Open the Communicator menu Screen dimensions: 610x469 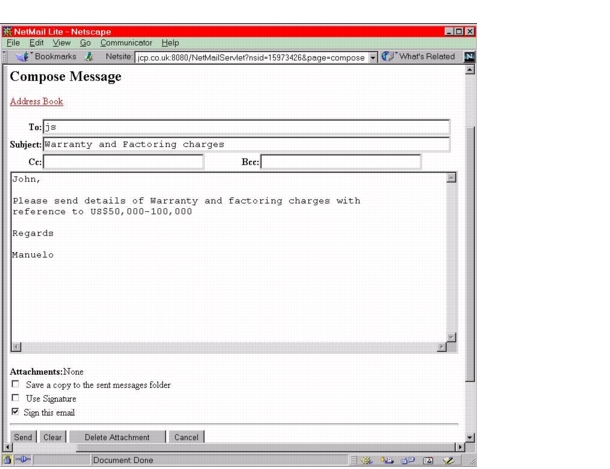126,43
